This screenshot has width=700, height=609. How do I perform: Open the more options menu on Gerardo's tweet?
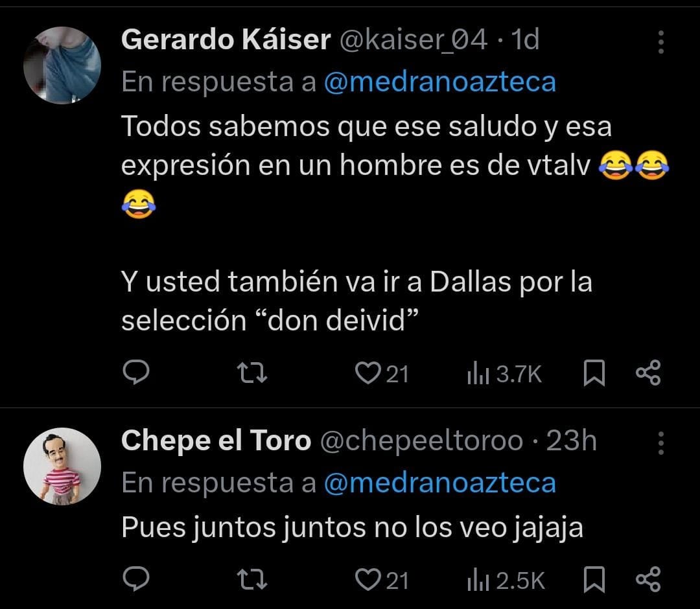(x=661, y=42)
